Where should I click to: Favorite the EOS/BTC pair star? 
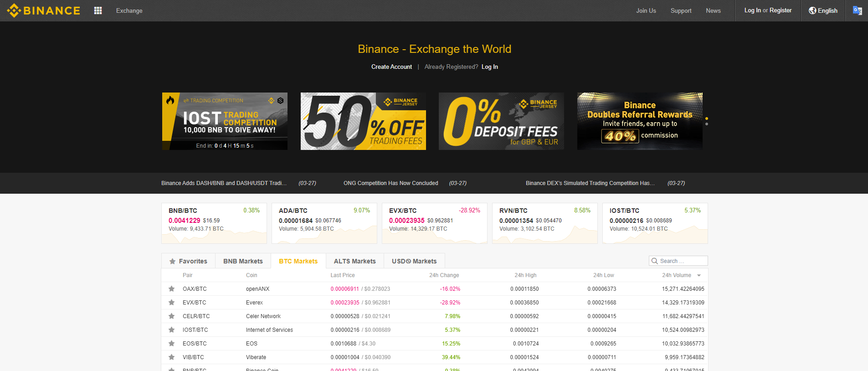pyautogui.click(x=172, y=344)
